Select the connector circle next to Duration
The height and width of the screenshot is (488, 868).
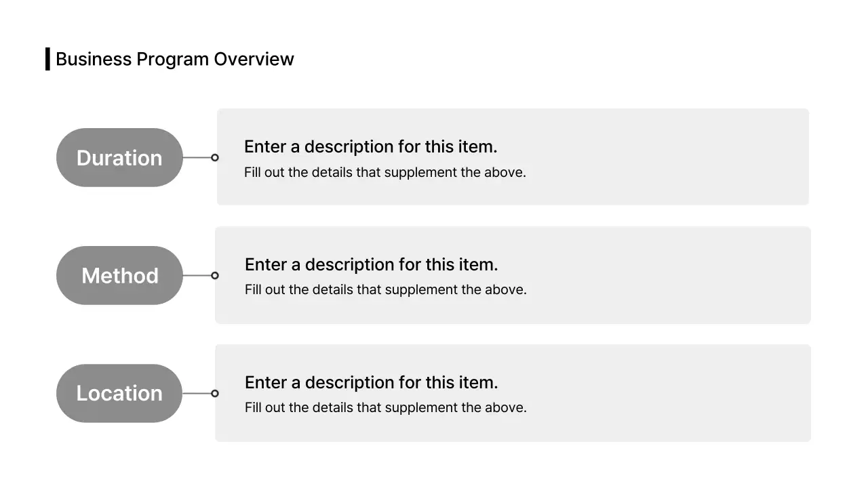(x=215, y=158)
